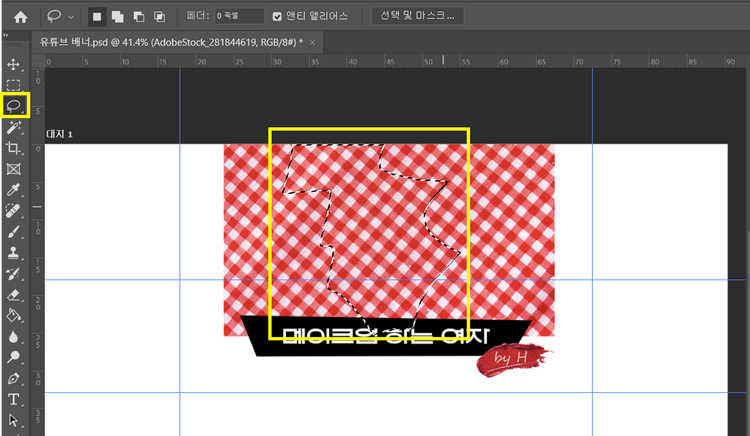The image size is (750, 436).
Task: Select the Frame tool
Action: 13,169
